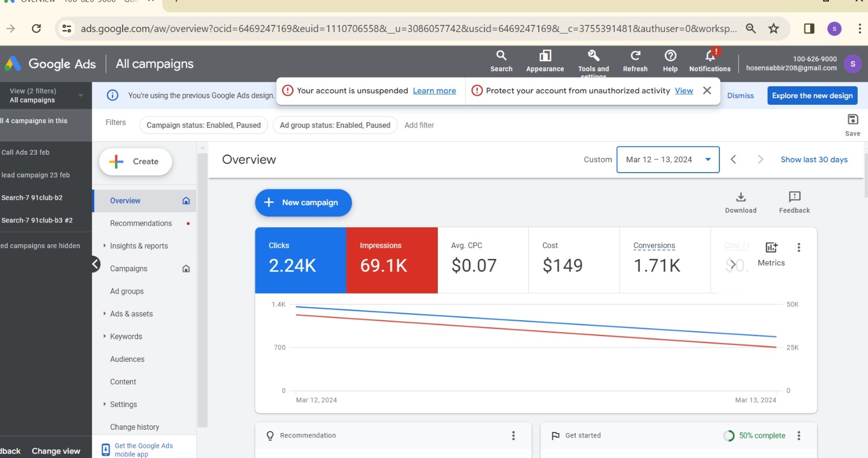This screenshot has height=458, width=868.
Task: Click the Refresh icon in the header
Action: pyautogui.click(x=635, y=56)
